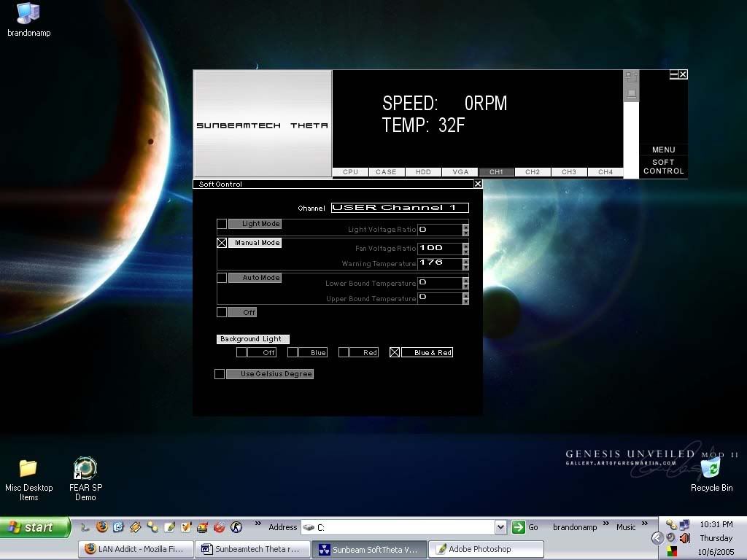
Task: Adjust the Upper Bound Temperature spinner arrows
Action: pyautogui.click(x=465, y=298)
